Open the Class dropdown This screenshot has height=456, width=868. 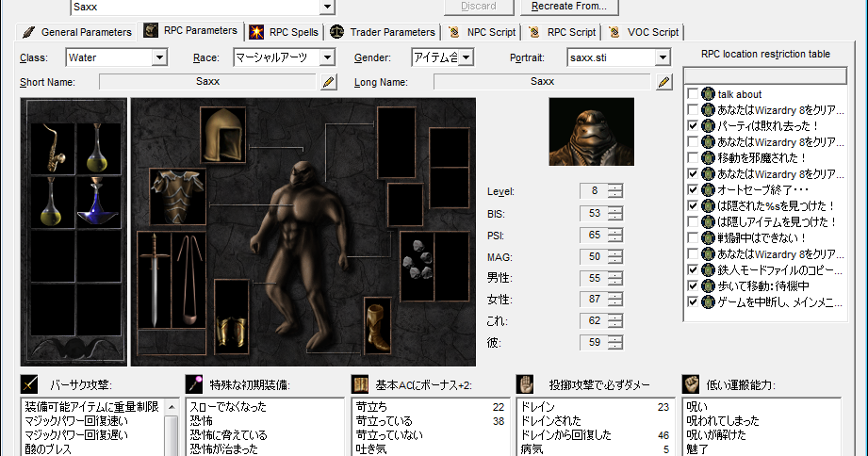[159, 57]
